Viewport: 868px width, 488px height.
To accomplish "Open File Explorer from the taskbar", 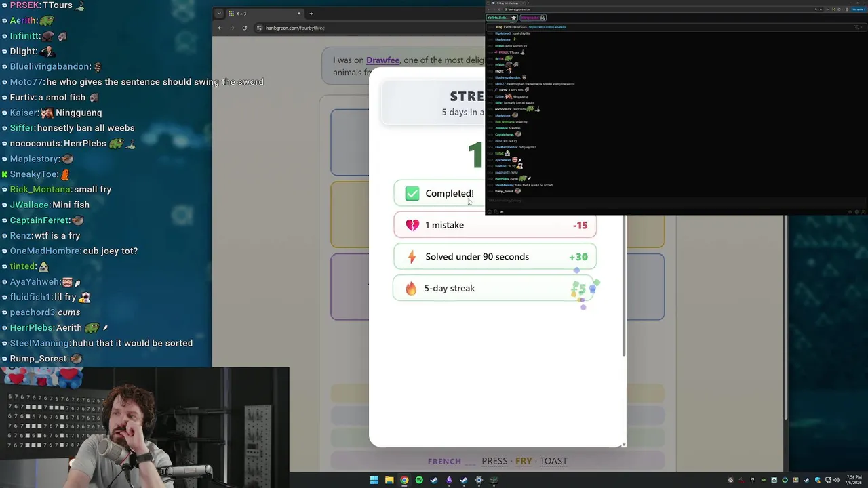I will point(389,480).
